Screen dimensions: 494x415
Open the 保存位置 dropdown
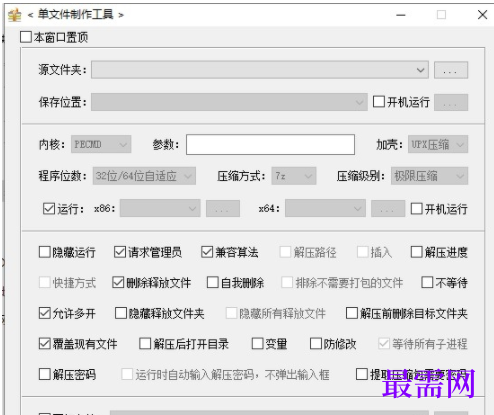(229, 102)
